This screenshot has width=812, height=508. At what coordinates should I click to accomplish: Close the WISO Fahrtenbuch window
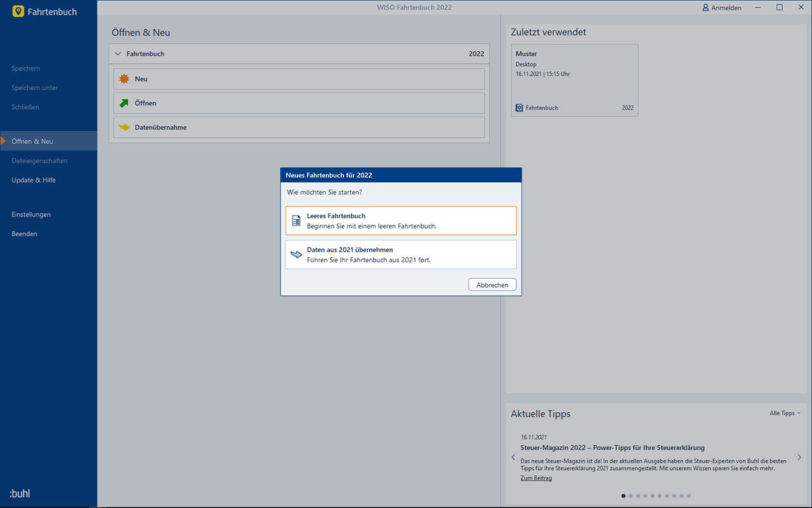click(x=800, y=8)
